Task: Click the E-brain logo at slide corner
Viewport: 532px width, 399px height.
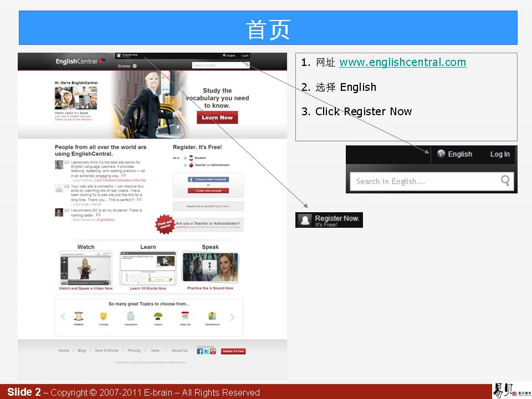Action: coord(511,391)
